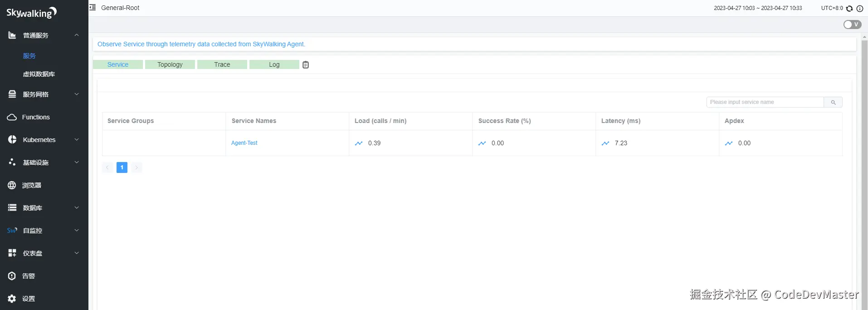The height and width of the screenshot is (310, 868).
Task: Click the Observe Service description text
Action: 201,44
